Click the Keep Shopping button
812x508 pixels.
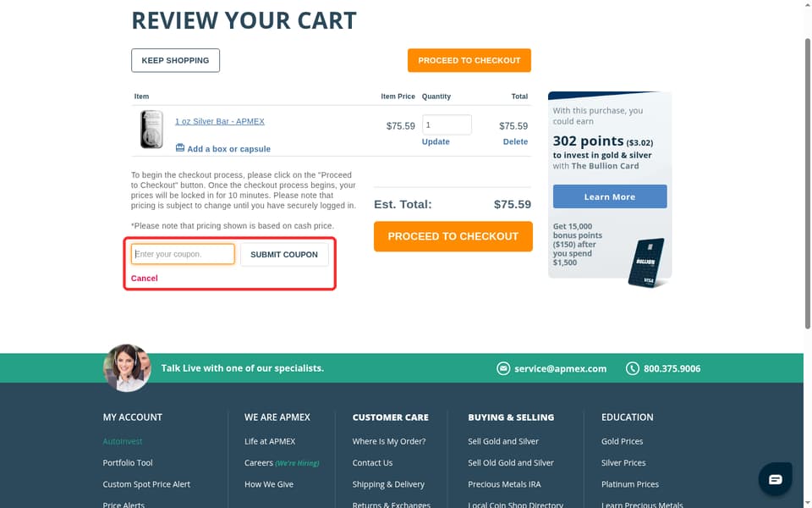tap(176, 61)
